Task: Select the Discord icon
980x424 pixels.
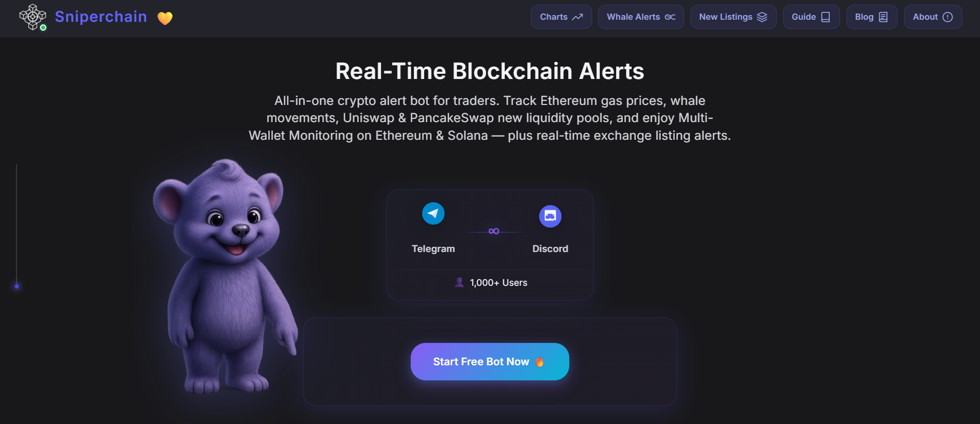Action: [x=551, y=216]
